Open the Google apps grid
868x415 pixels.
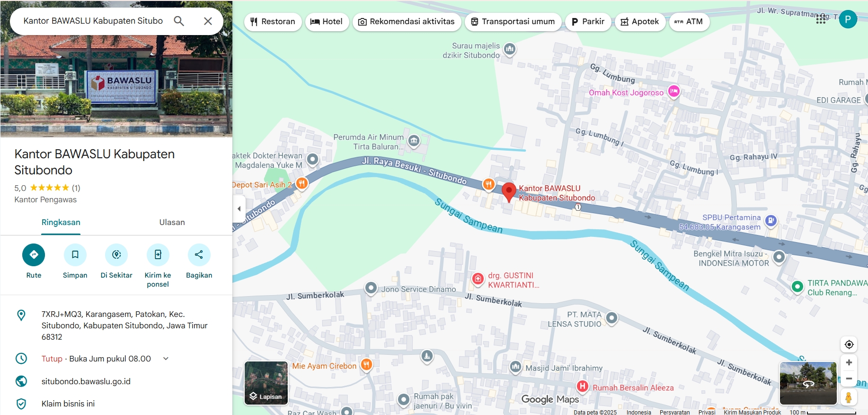point(821,19)
